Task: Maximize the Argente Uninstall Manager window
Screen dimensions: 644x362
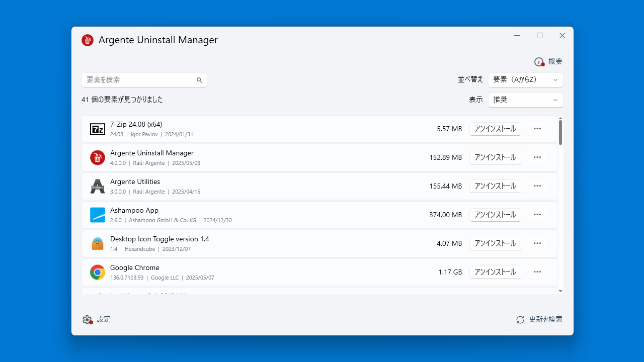Action: (x=539, y=36)
